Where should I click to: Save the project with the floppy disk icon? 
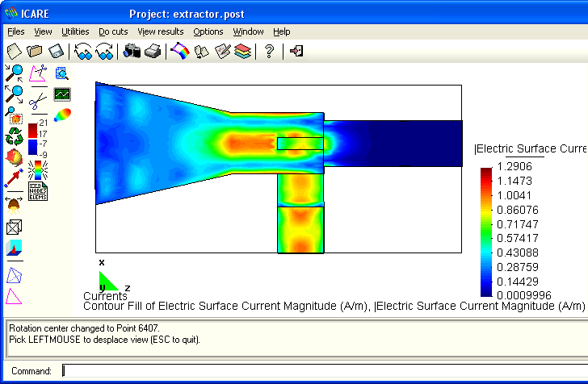[56, 52]
